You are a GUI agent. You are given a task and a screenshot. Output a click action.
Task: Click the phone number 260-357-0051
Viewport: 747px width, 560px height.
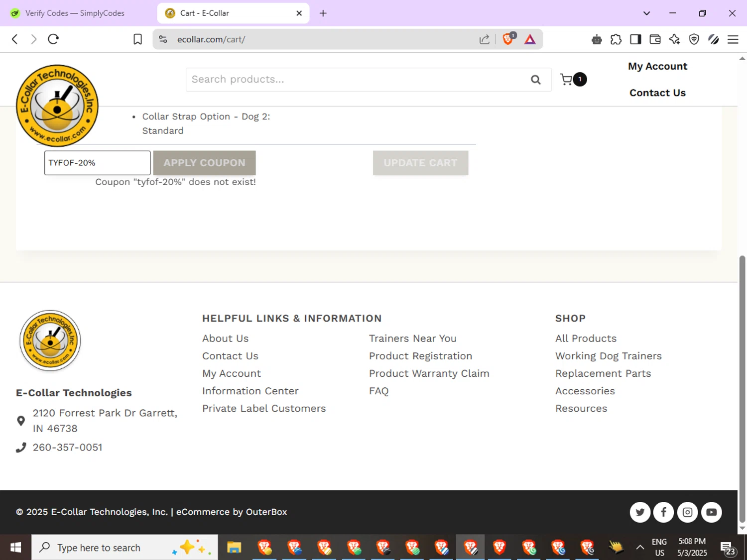click(68, 448)
